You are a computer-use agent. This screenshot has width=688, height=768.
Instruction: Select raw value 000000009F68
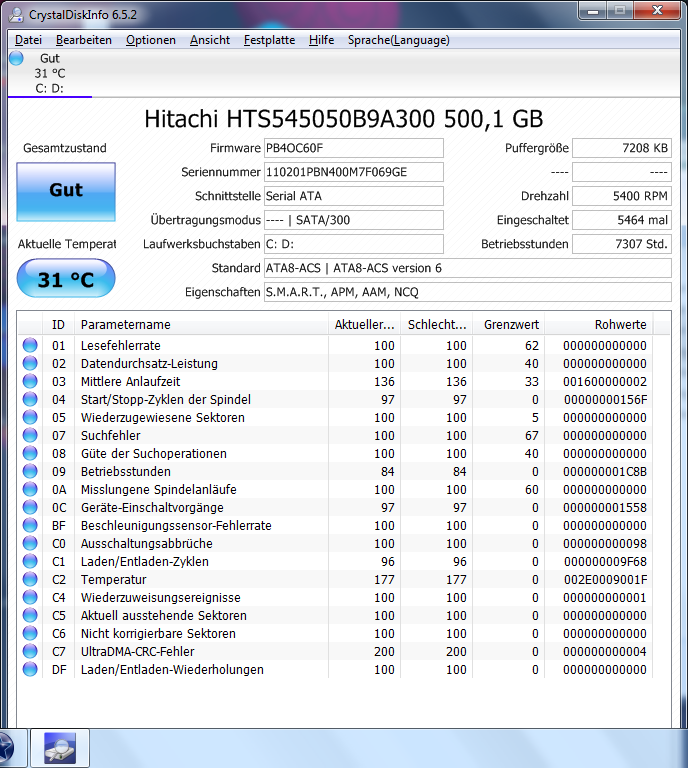[605, 561]
